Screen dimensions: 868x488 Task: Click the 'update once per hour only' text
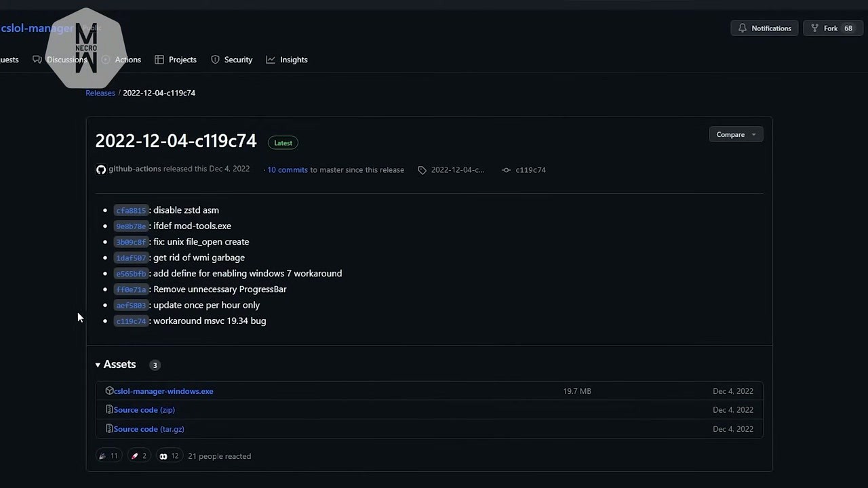click(206, 305)
